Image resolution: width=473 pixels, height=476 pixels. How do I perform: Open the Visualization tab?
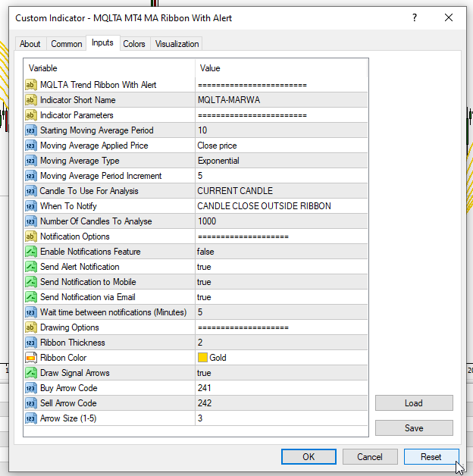[x=177, y=44]
